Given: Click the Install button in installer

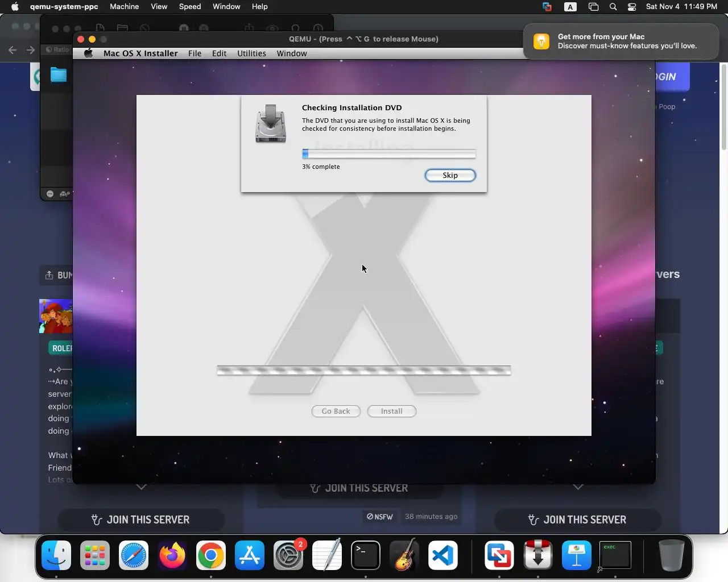Looking at the screenshot, I should 391,411.
